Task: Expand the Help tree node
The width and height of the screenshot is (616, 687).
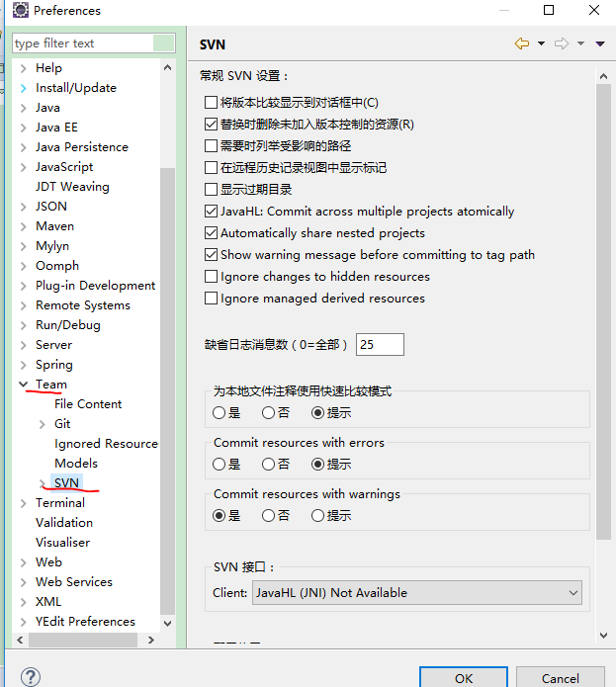Action: tap(24, 68)
